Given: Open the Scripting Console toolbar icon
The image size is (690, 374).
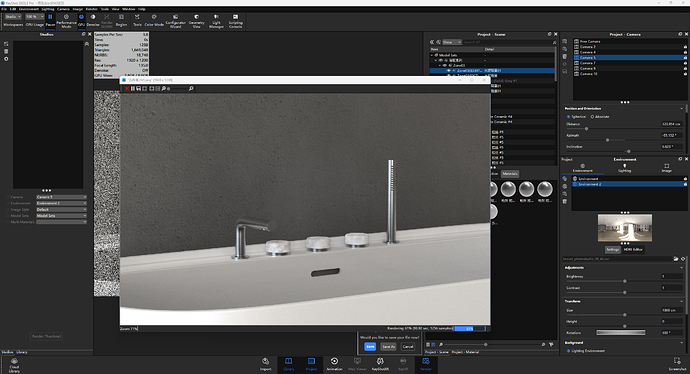Looking at the screenshot, I should point(235,21).
